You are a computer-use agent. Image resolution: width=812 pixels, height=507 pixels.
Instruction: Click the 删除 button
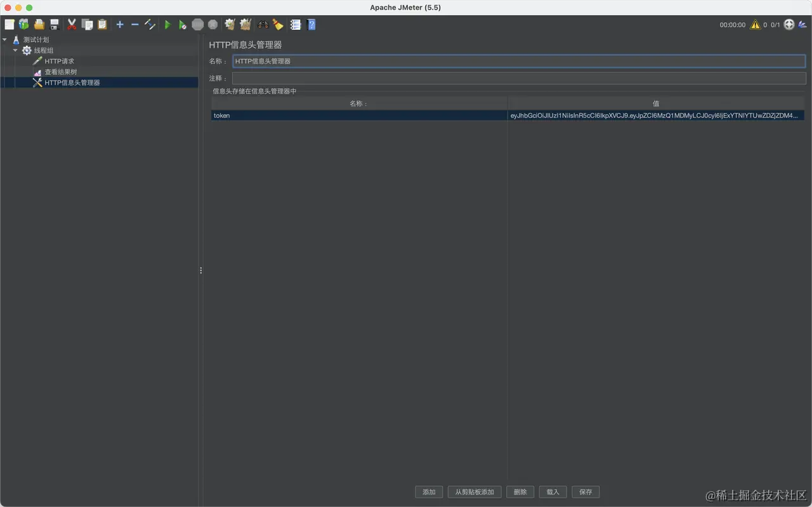tap(520, 492)
